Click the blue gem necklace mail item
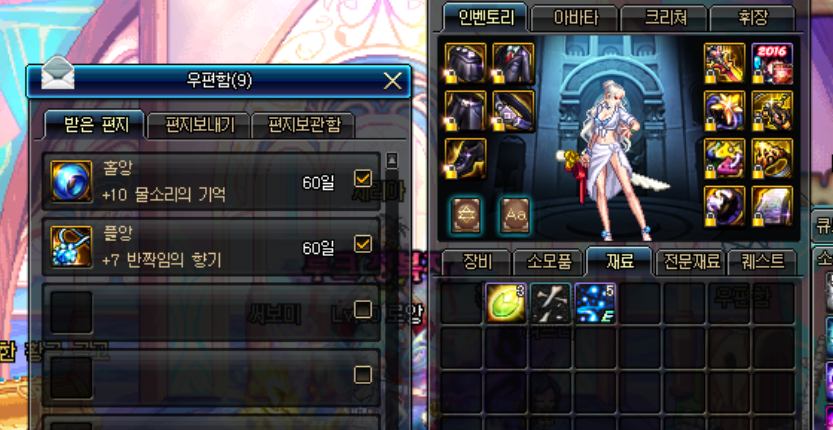833x430 pixels. coord(71,247)
